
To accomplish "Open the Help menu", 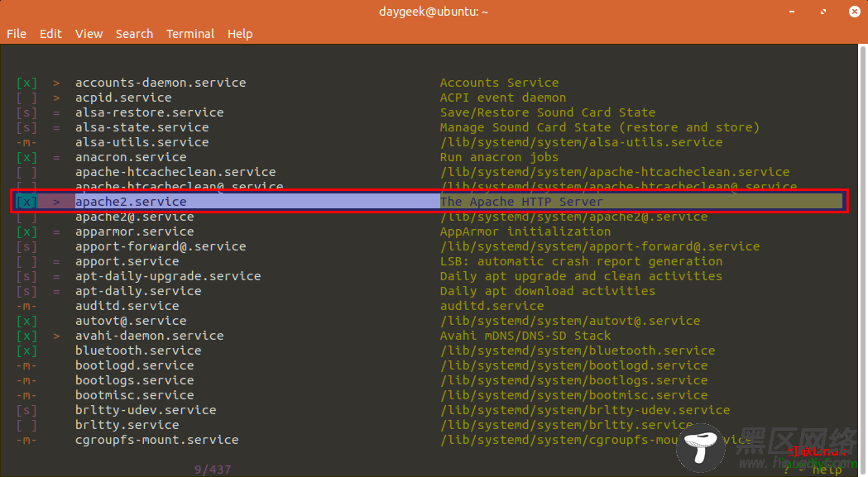I will [240, 34].
